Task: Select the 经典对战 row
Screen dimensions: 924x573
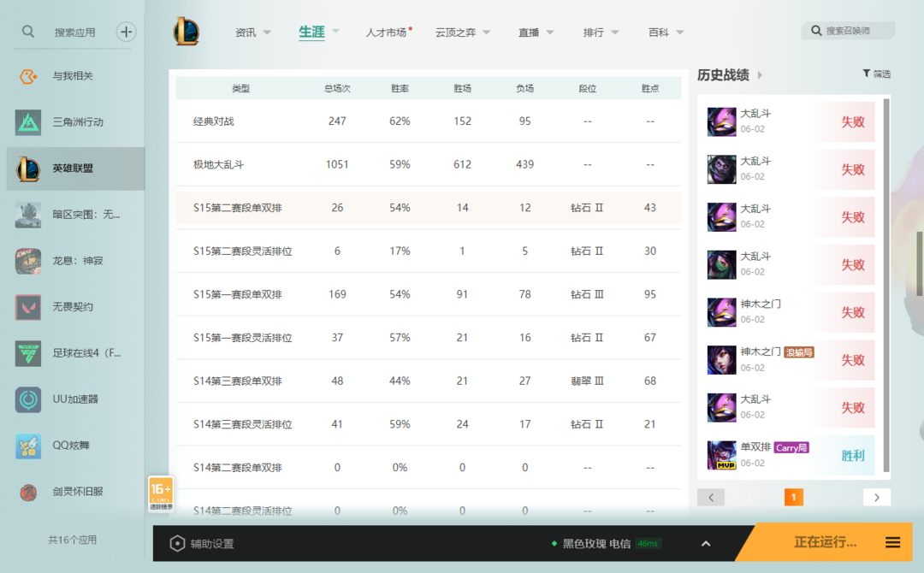Action: (429, 121)
